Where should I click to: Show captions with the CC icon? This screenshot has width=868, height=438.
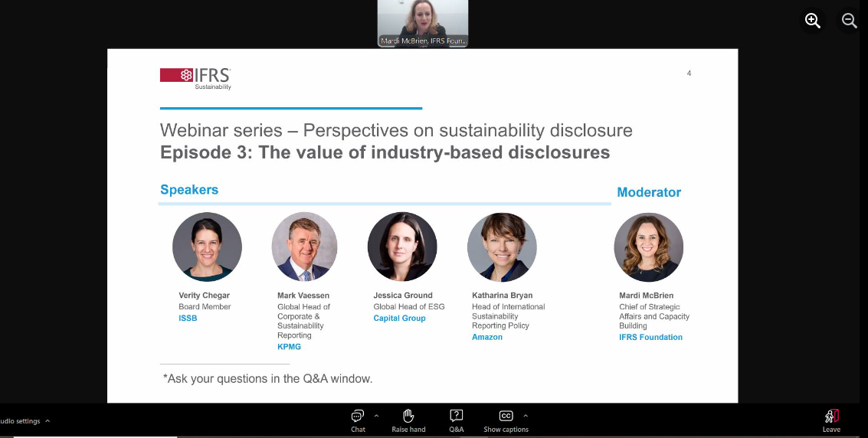tap(506, 421)
